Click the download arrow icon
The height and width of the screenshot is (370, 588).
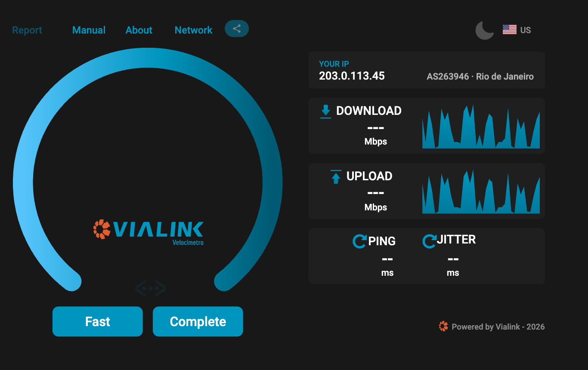click(326, 111)
